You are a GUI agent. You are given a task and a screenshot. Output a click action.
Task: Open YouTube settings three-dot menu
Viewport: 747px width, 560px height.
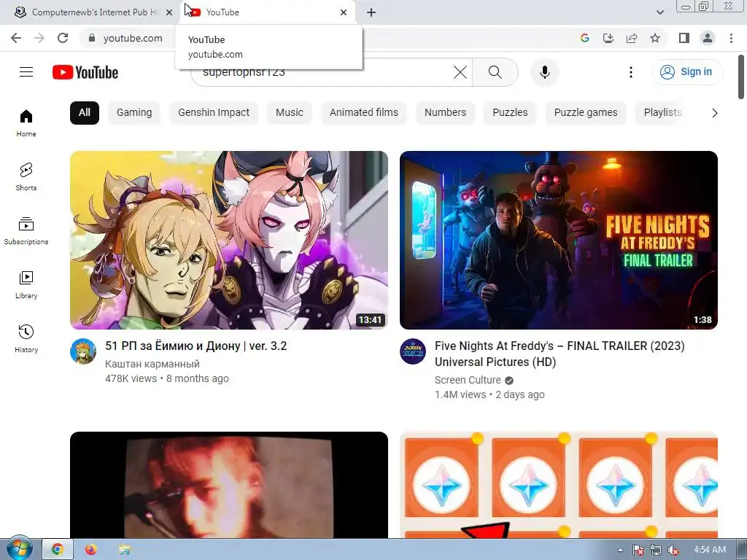[631, 72]
